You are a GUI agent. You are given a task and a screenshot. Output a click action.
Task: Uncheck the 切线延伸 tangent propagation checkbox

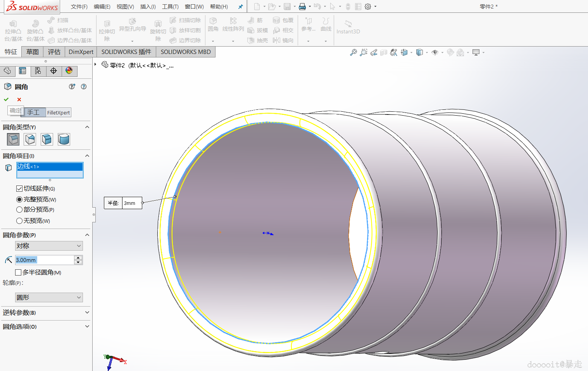tap(19, 189)
